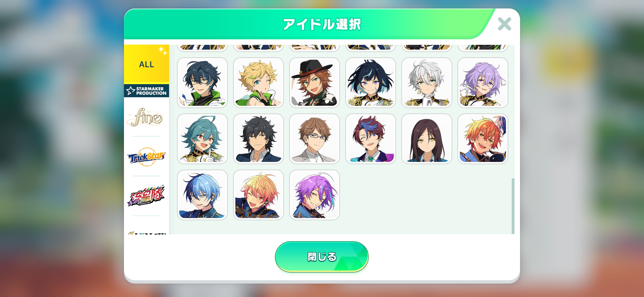Select lavender long-haired idol portrait
The image size is (644, 297).
click(483, 83)
